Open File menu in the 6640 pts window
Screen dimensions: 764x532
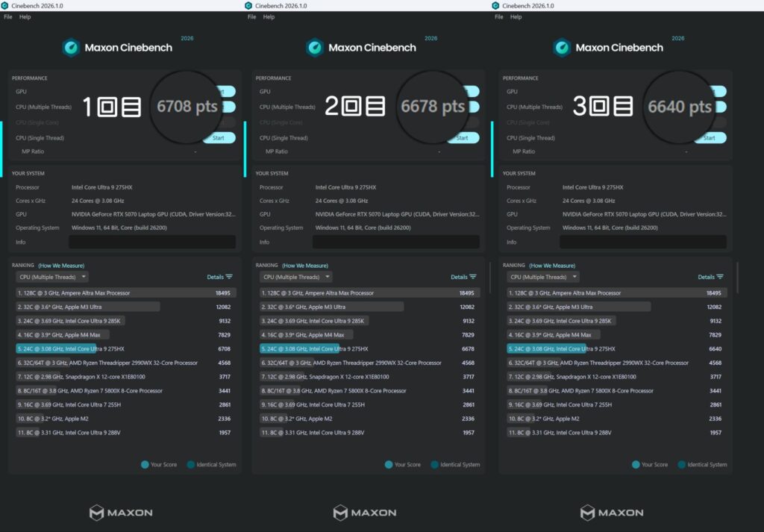pos(499,16)
